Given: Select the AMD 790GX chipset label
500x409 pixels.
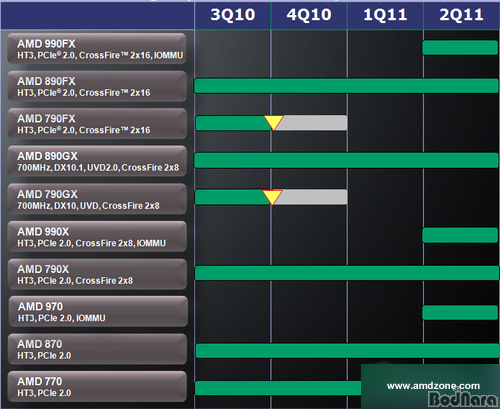Looking at the screenshot, I should click(x=97, y=199).
